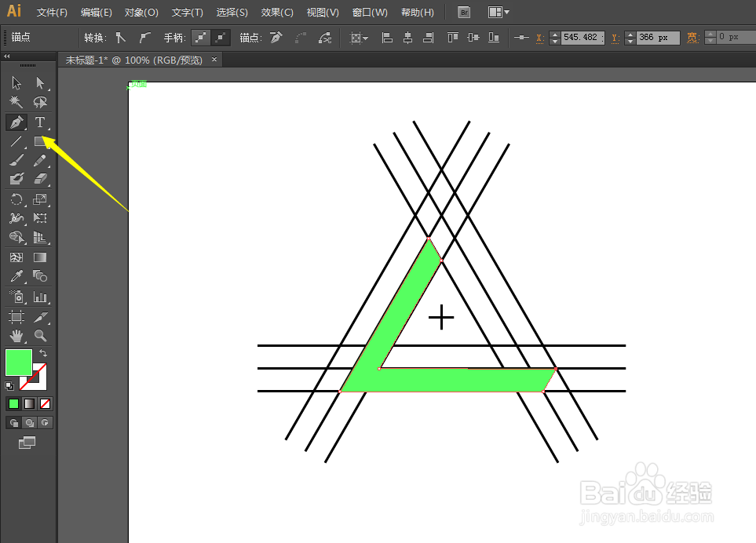Viewport: 756px width, 543px height.
Task: Apply solid Color mode button
Action: 13,404
